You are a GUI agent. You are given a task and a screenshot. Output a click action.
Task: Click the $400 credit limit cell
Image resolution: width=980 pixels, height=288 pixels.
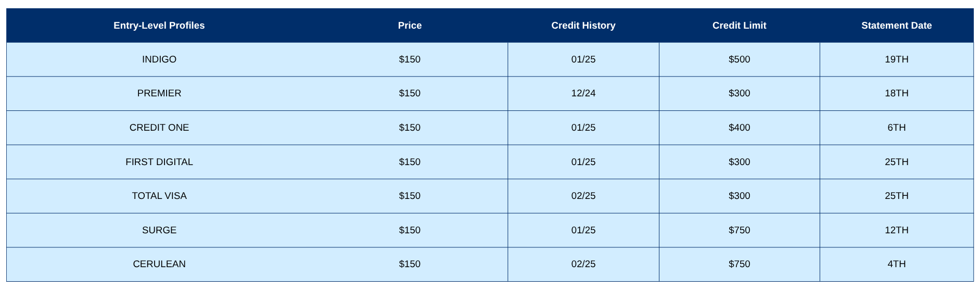tap(739, 128)
